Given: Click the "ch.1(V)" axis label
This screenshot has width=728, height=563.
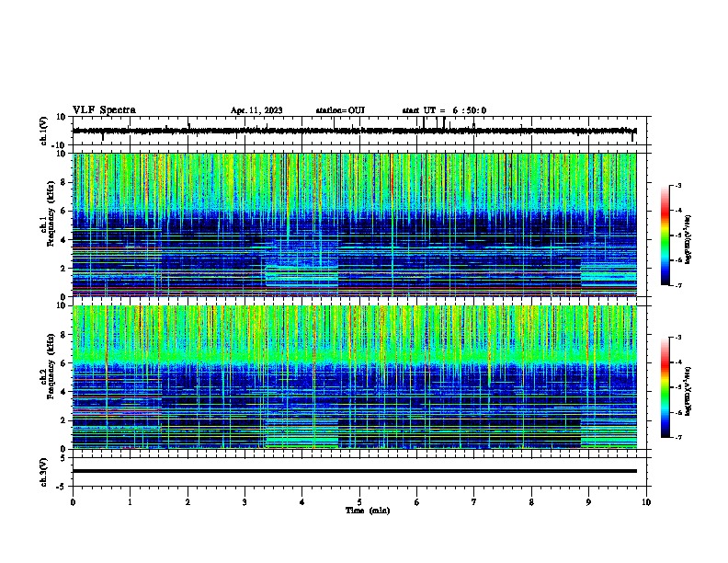Looking at the screenshot, I should point(44,131).
